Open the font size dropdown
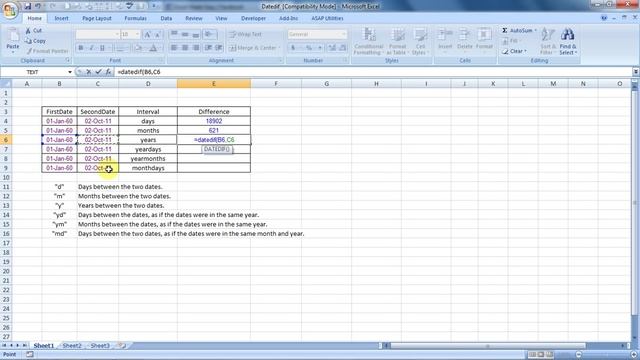Screen dimensions: 640x360 coord(137,34)
